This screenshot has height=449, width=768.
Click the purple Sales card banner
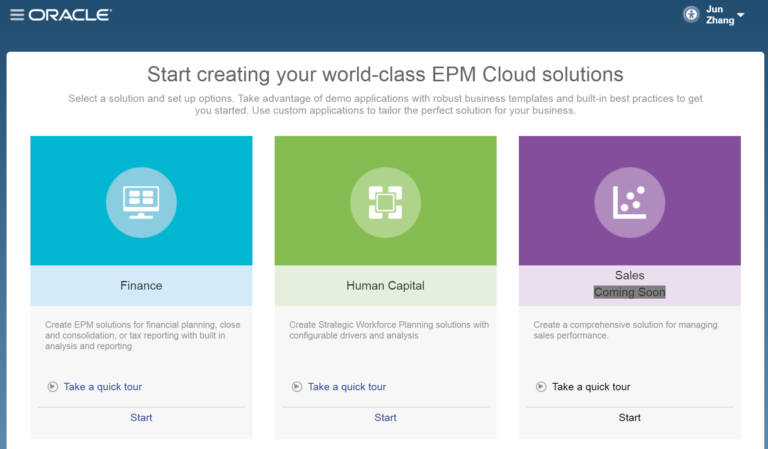(629, 201)
